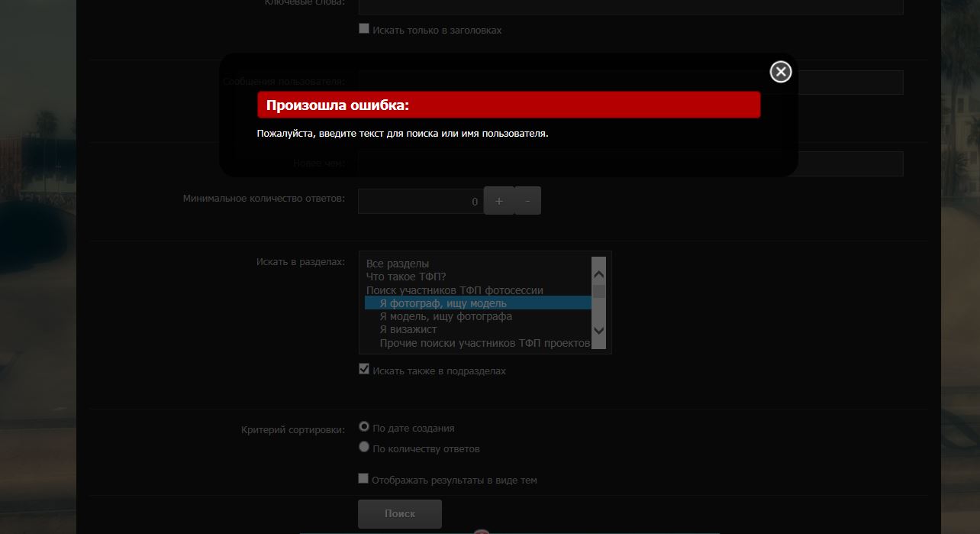This screenshot has width=980, height=534.
Task: Select 'Прочие поиски участников ТФП проектов'
Action: (x=484, y=343)
